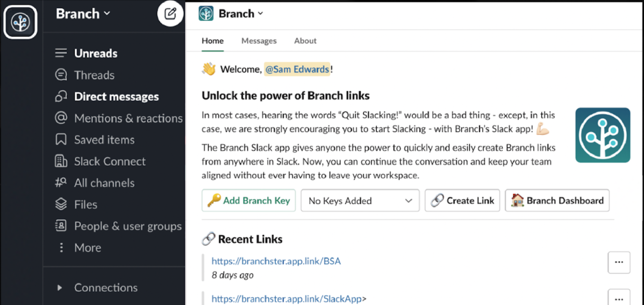Open the branchster.app.link/BSA link
Screen dimensions: 644x305
pyautogui.click(x=276, y=261)
